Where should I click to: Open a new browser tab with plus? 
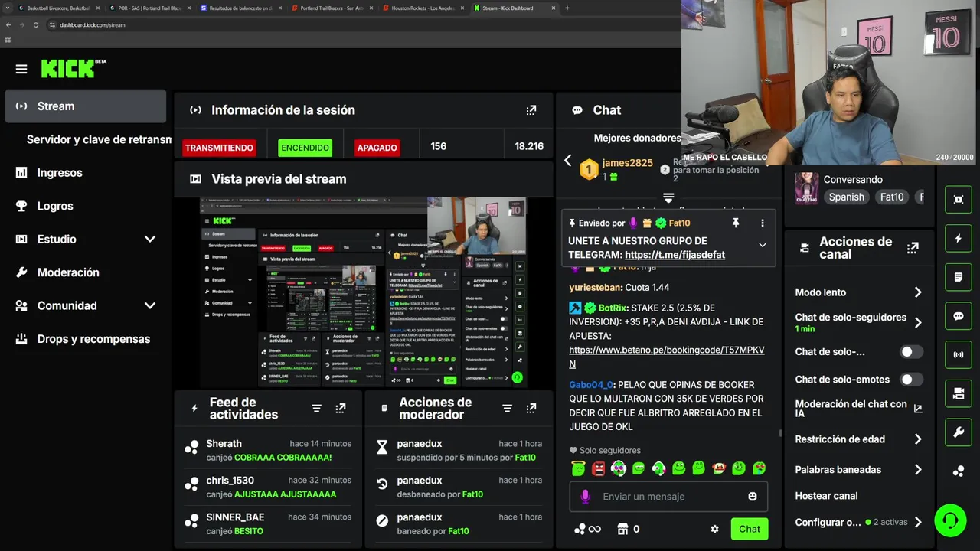[567, 8]
